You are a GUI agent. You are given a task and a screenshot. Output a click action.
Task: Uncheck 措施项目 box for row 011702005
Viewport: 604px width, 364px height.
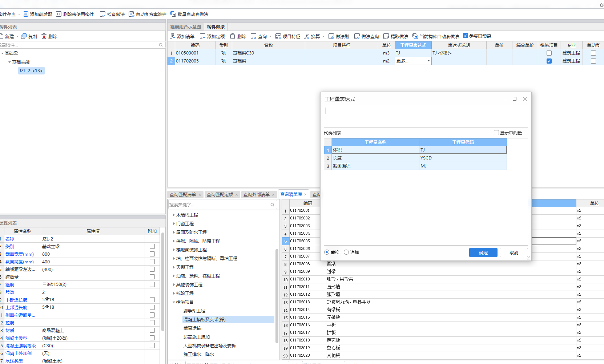click(x=549, y=61)
